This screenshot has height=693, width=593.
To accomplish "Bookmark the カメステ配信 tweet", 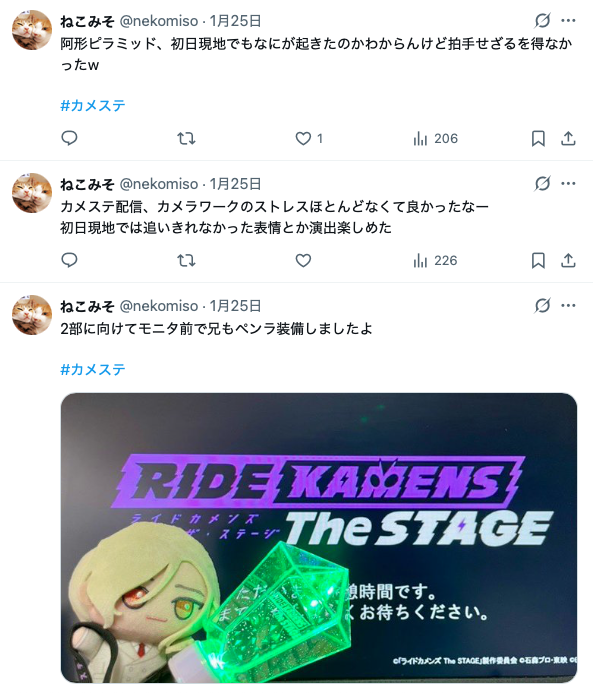I will (538, 261).
